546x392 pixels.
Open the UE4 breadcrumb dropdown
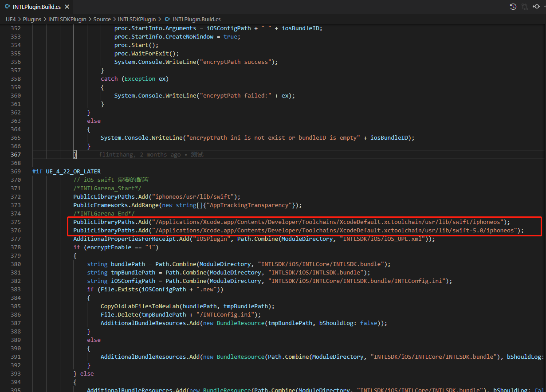click(x=11, y=19)
